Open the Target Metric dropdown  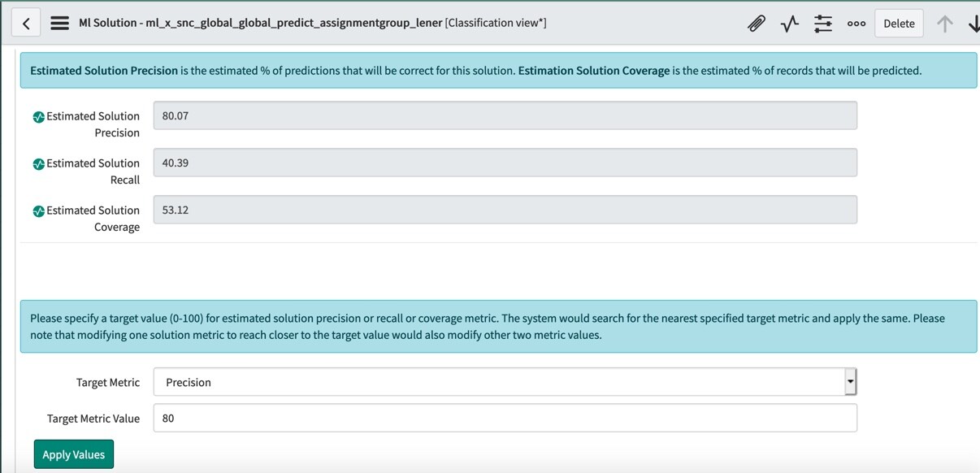[488, 381]
